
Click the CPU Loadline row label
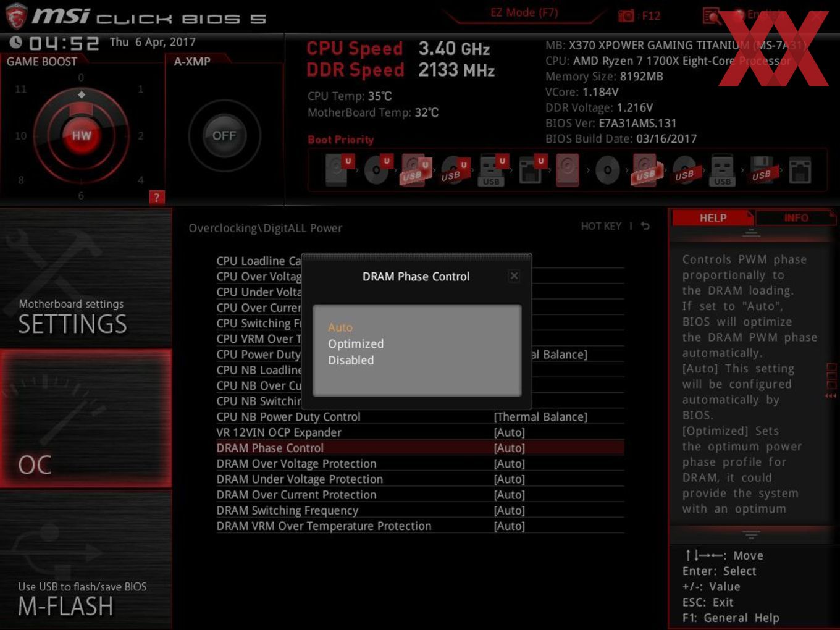pos(259,261)
